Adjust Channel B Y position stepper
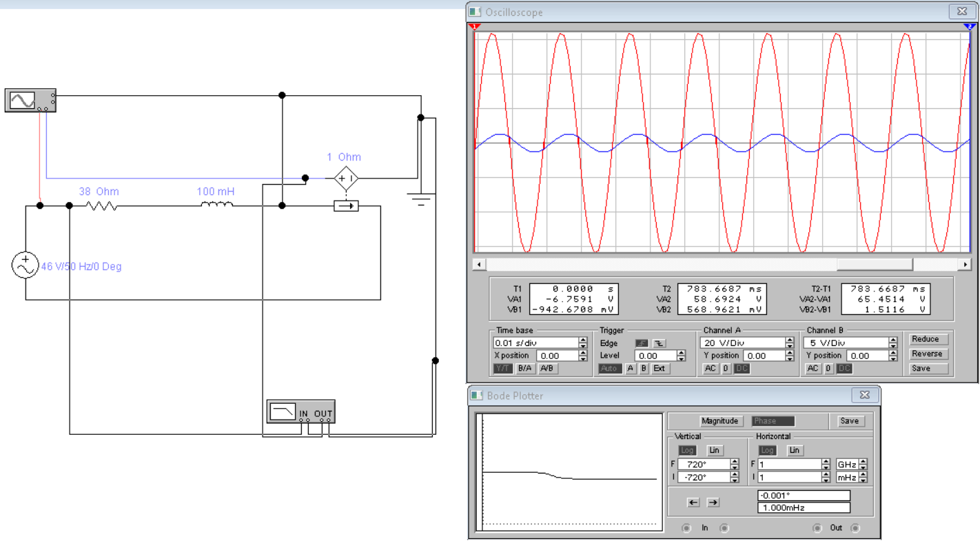This screenshot has width=980, height=541. tap(893, 356)
